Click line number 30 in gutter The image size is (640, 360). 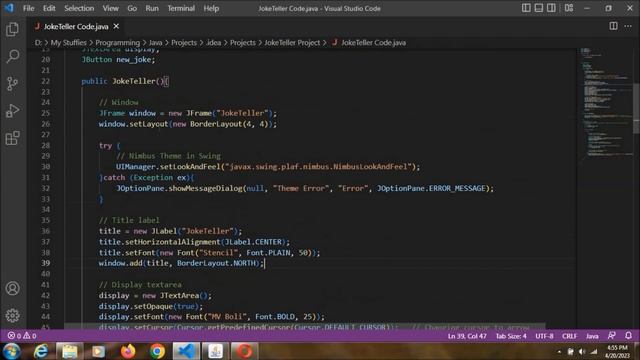pos(46,167)
